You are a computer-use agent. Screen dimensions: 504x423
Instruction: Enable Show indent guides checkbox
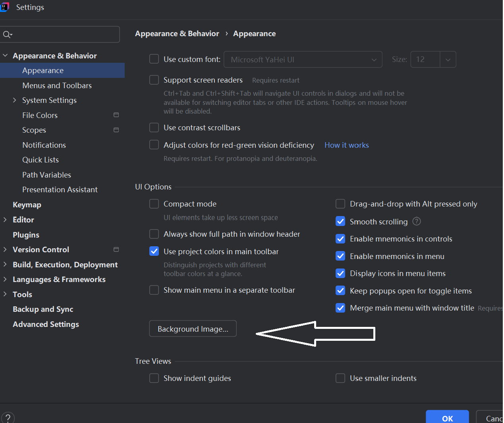(x=154, y=378)
